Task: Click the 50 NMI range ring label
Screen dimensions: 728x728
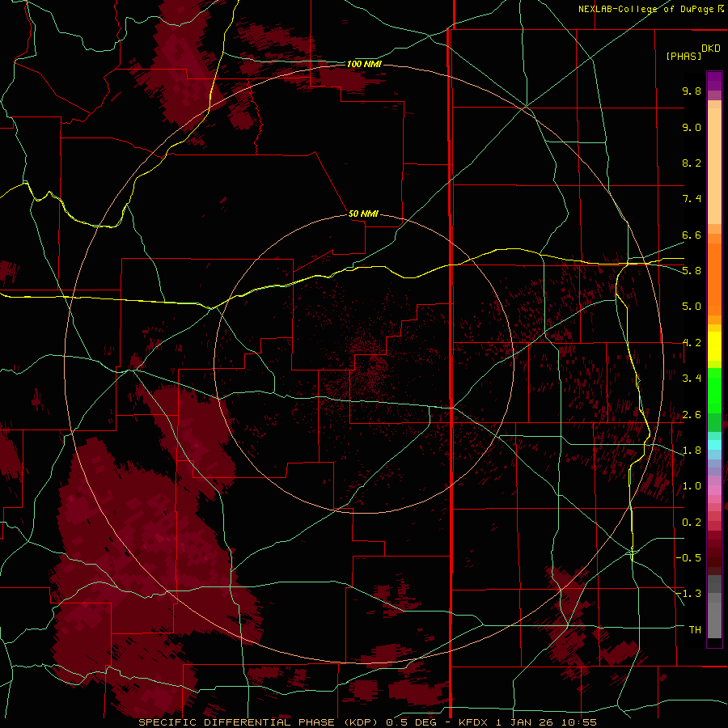Action: (x=363, y=214)
